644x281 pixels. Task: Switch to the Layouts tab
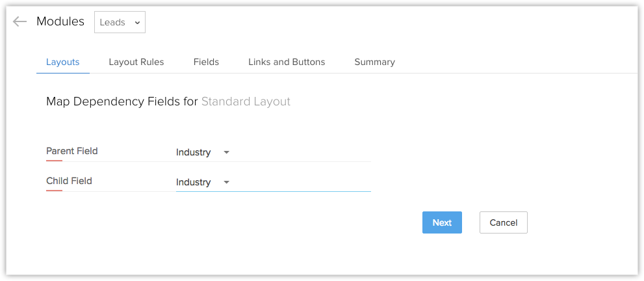pyautogui.click(x=62, y=62)
